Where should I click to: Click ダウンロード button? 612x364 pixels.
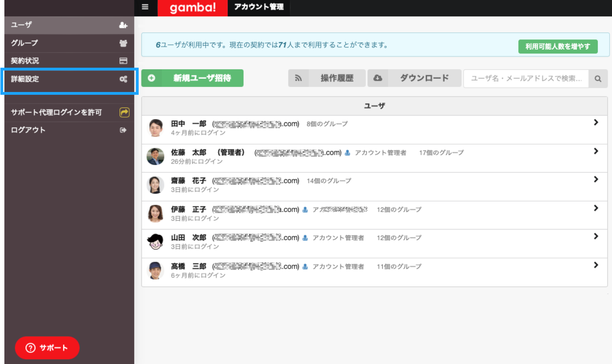[x=414, y=78]
